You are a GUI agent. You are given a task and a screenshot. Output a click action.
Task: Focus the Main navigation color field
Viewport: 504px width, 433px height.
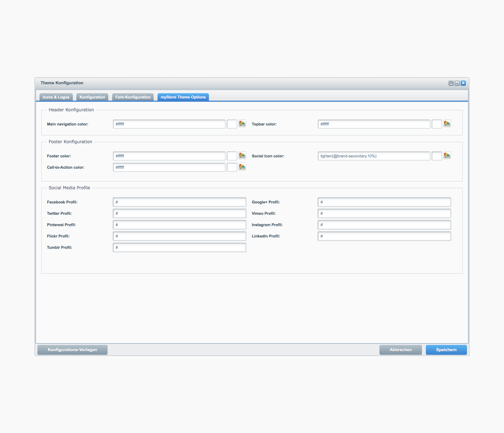coord(169,124)
